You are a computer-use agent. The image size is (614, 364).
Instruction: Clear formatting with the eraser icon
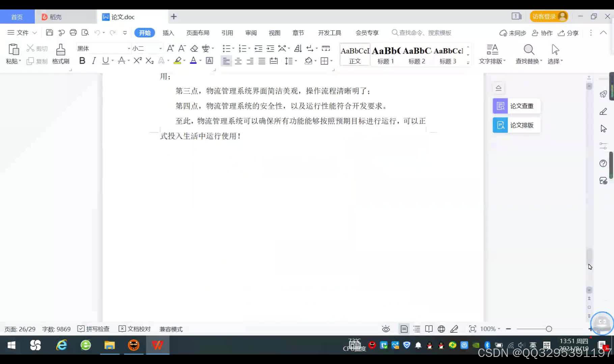click(x=194, y=49)
